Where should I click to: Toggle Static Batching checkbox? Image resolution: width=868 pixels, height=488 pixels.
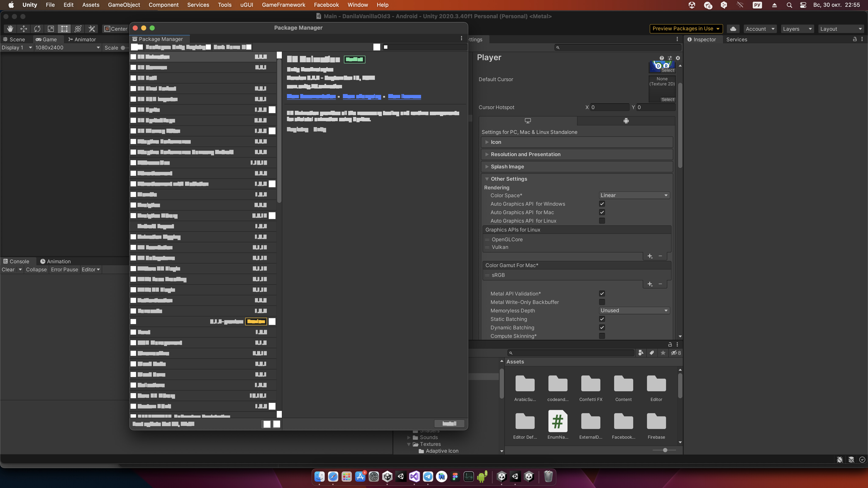602,319
